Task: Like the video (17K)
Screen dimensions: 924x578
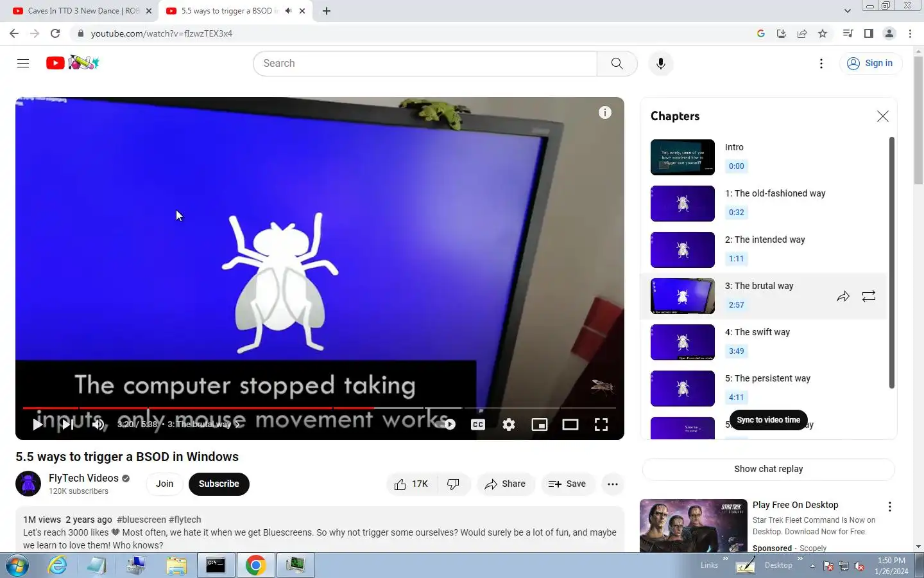Action: [x=411, y=484]
